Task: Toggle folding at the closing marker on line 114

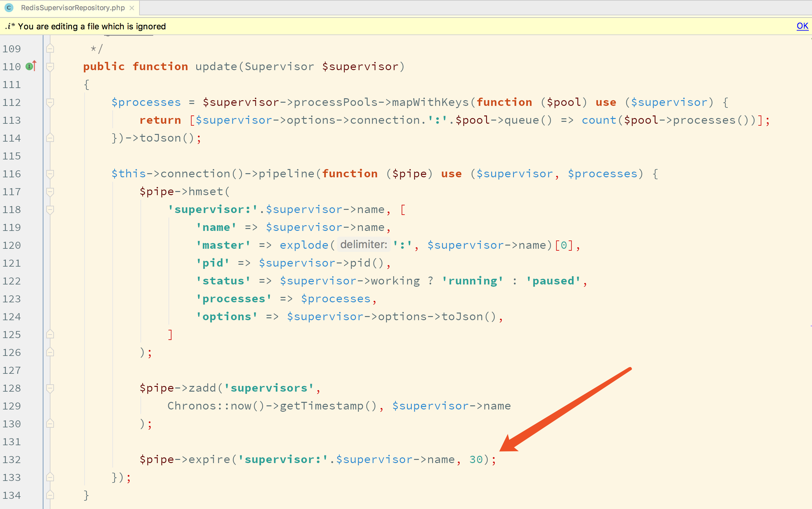Action: coord(50,138)
